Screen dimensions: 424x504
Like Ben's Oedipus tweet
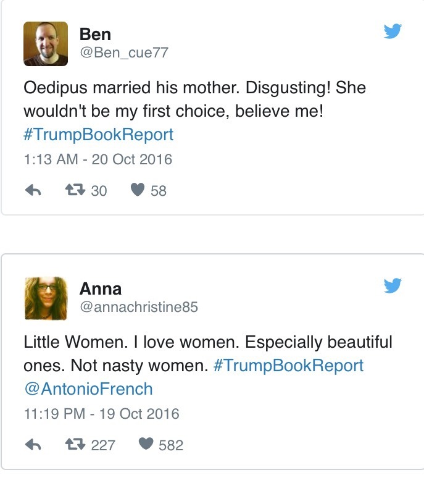point(138,191)
